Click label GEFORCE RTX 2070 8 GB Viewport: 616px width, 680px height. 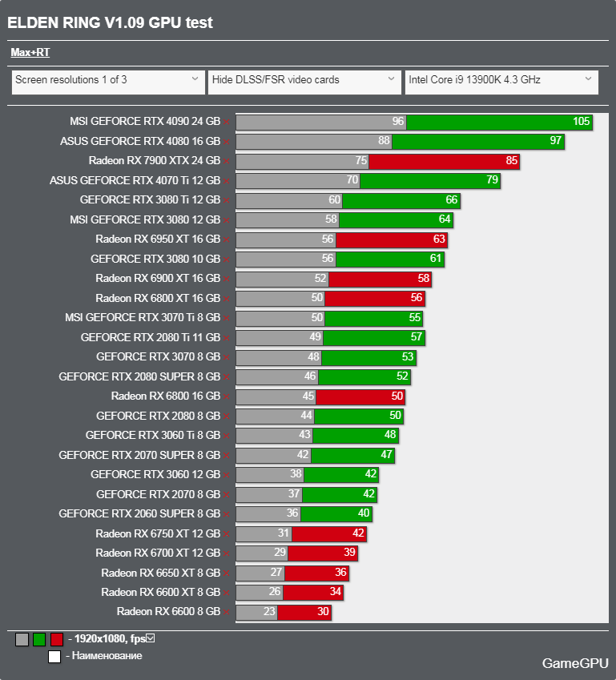pyautogui.click(x=159, y=494)
